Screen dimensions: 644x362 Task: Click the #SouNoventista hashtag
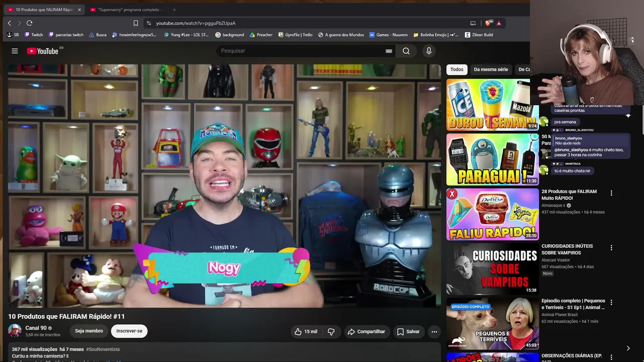coord(103,349)
